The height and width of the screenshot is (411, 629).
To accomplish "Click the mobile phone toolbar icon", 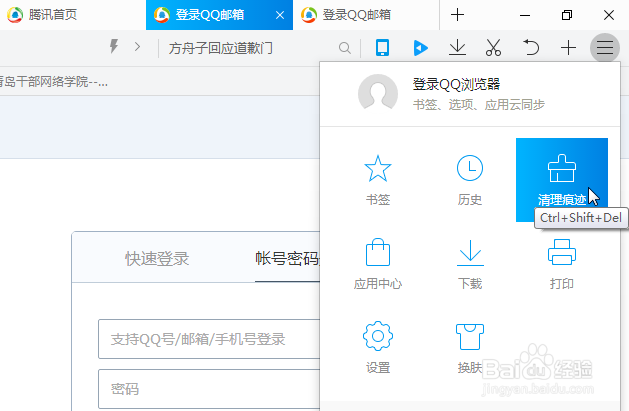I will [382, 48].
